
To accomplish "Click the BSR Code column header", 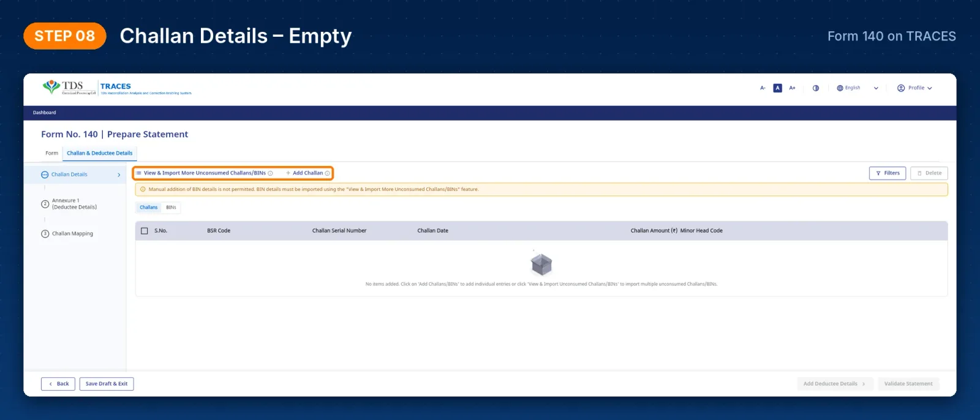I will coord(219,231).
